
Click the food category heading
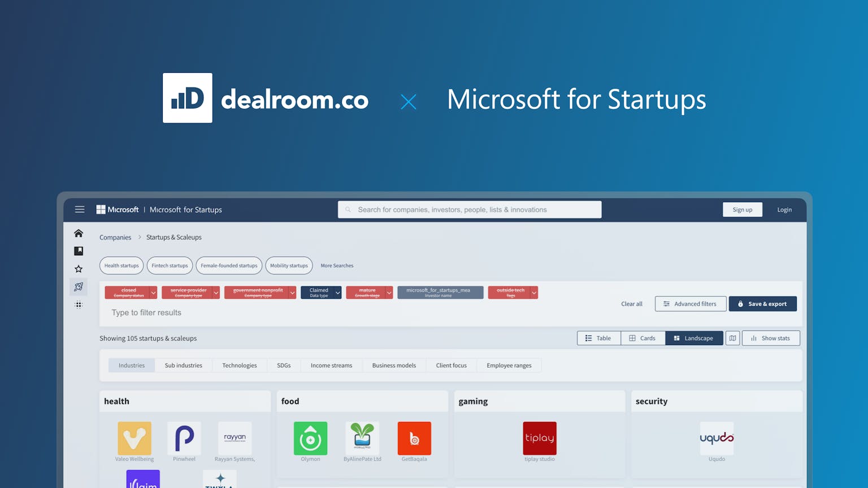pyautogui.click(x=290, y=401)
